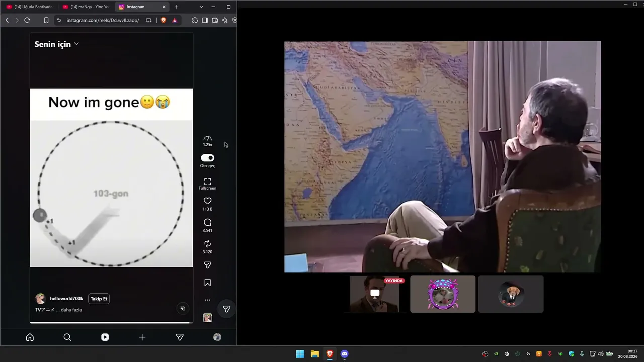Switch to the Uğurla Bahtiyarla YouTube tab
644x362 pixels.
[x=29, y=7]
